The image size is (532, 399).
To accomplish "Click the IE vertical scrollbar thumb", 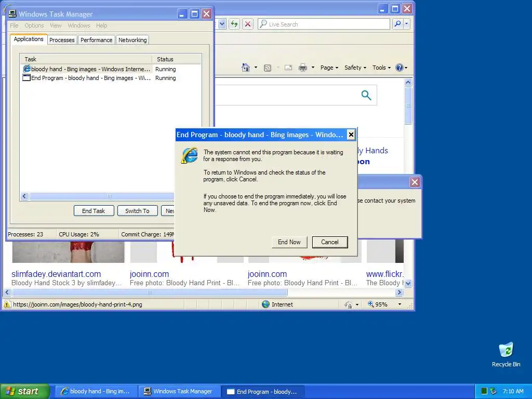I will pos(408,105).
